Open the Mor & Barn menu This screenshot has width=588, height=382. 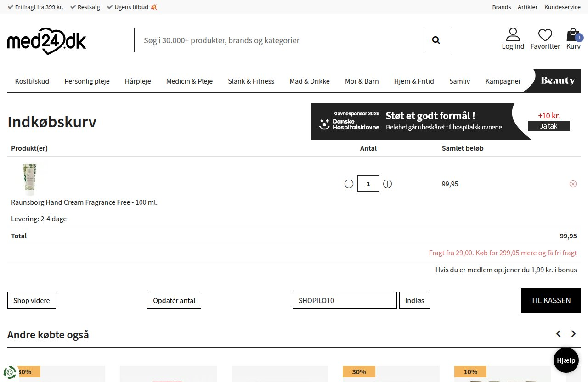click(362, 81)
